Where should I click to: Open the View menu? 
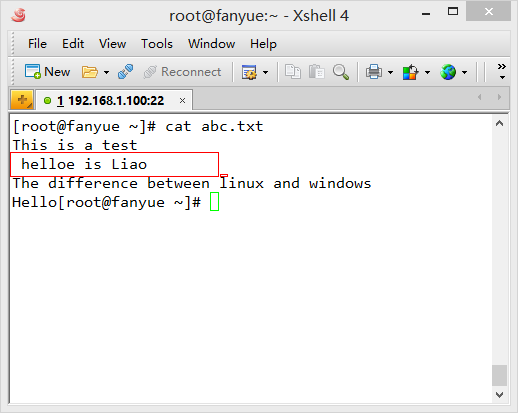[112, 44]
